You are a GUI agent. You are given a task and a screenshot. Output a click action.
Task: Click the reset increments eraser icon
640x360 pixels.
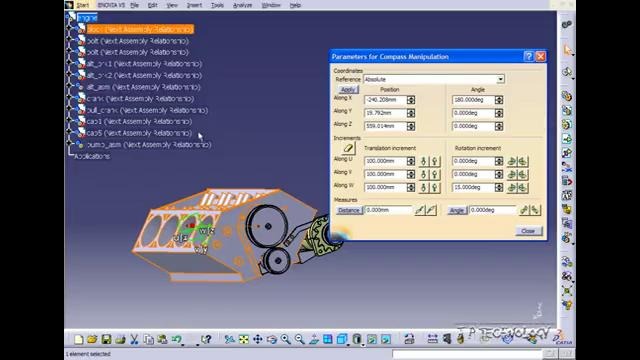coord(348,148)
